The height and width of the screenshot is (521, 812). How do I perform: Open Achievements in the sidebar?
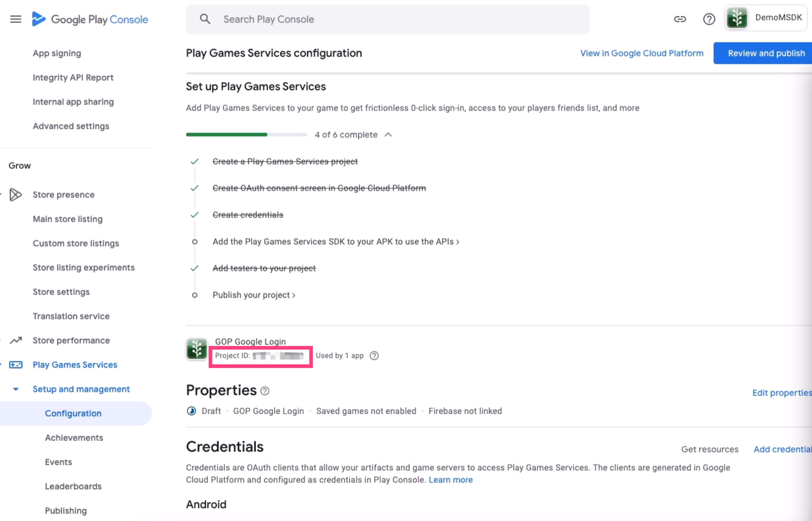pos(74,437)
